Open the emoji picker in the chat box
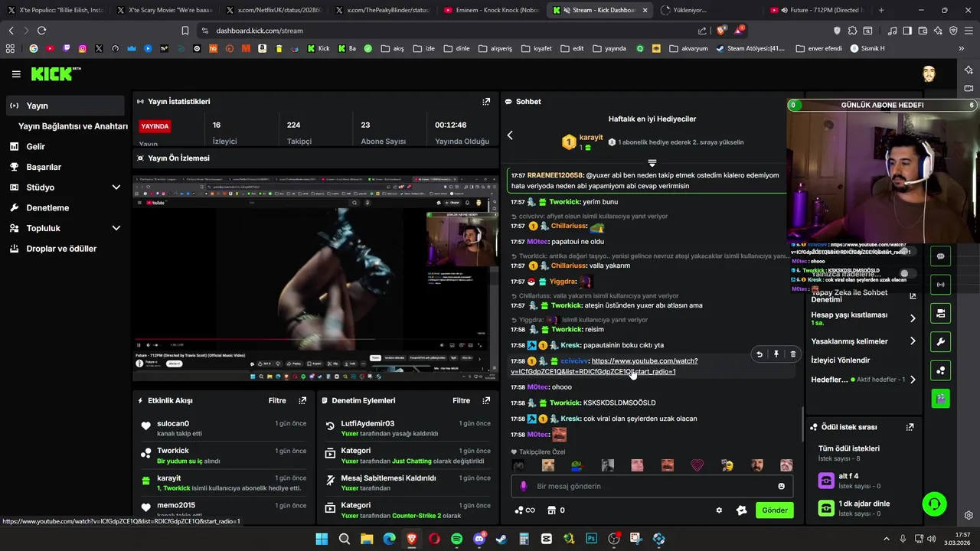 click(781, 486)
